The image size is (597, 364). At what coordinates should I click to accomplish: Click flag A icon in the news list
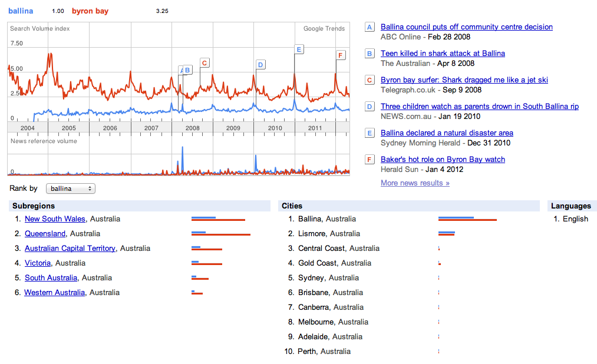pyautogui.click(x=370, y=27)
